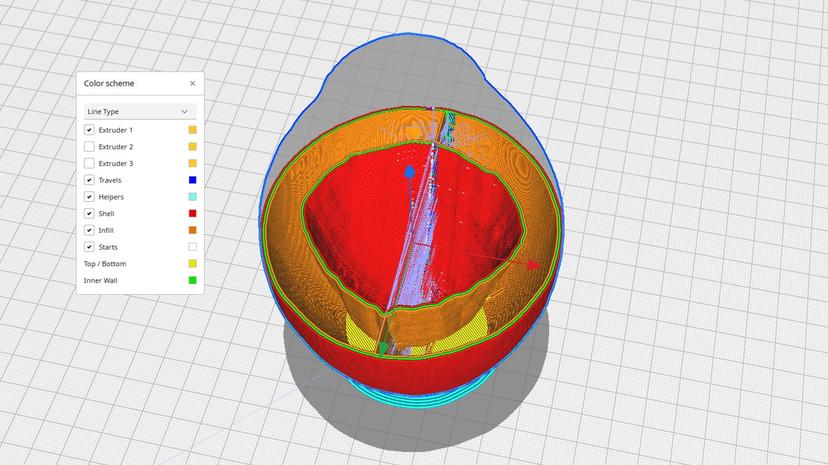Enable the Extruder 2 checkbox
The image size is (828, 465).
click(89, 147)
